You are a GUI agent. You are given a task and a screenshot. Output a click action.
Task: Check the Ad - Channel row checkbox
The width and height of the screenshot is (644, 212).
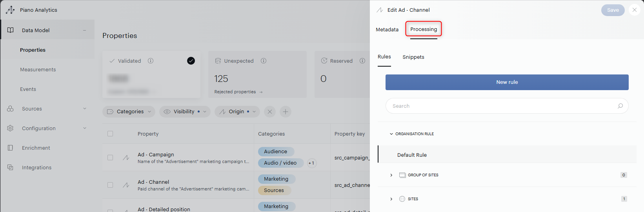tap(110, 185)
